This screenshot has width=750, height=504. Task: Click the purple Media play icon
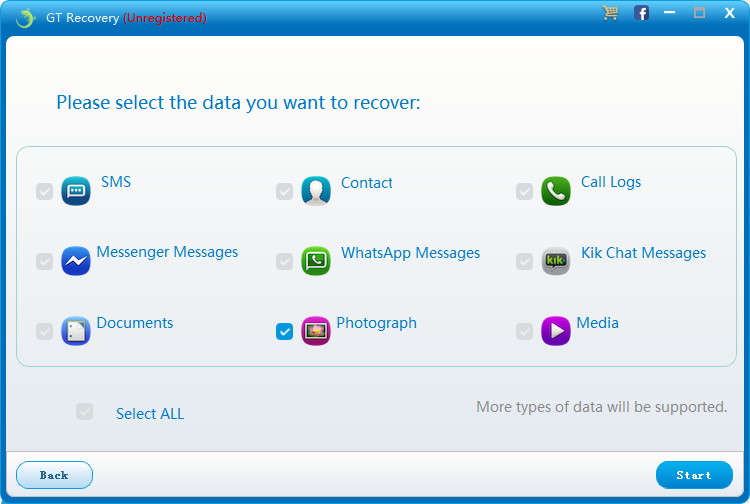(x=556, y=331)
